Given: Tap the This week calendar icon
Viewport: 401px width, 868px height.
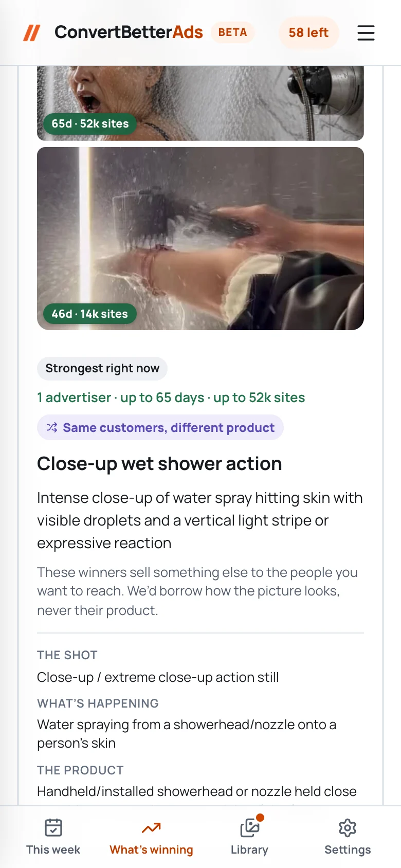Looking at the screenshot, I should point(53,828).
